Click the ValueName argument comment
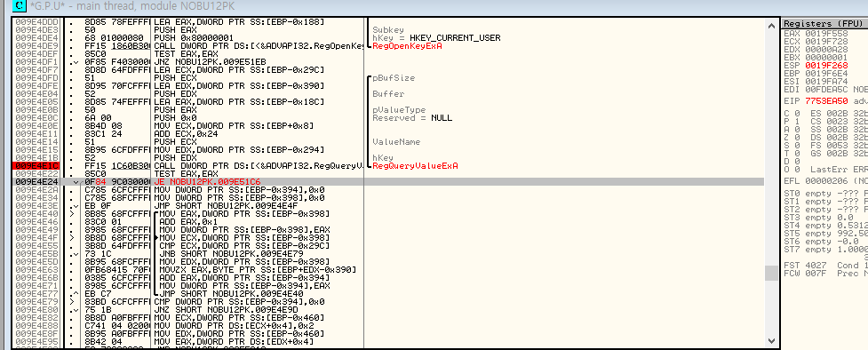 click(x=396, y=142)
